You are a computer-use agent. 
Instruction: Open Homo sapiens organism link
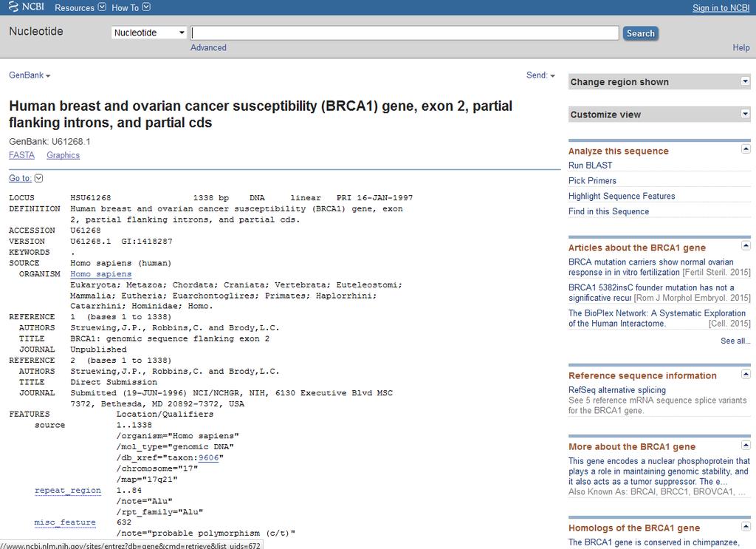(100, 274)
